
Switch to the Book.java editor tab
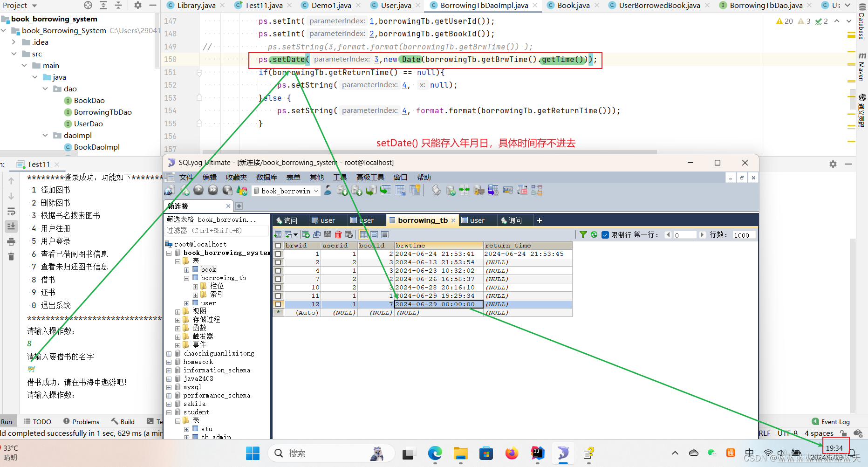[x=574, y=6]
